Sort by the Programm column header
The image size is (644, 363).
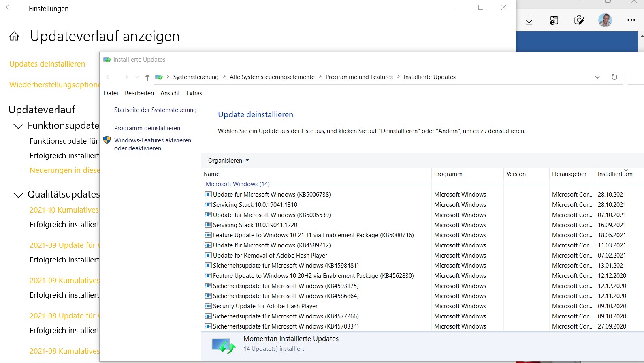tap(467, 174)
